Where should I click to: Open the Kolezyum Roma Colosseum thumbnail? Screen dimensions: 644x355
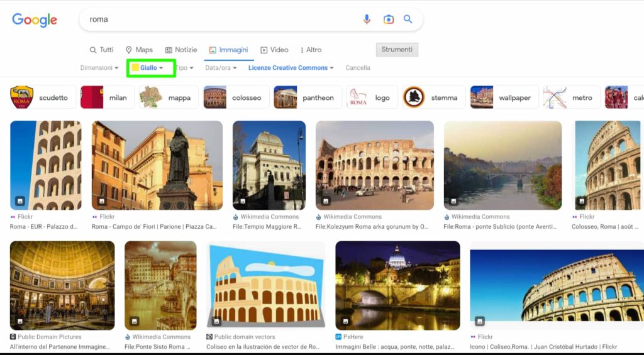(x=375, y=165)
